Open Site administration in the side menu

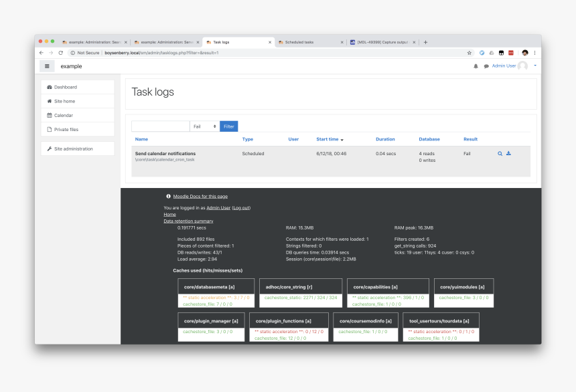[x=78, y=149]
